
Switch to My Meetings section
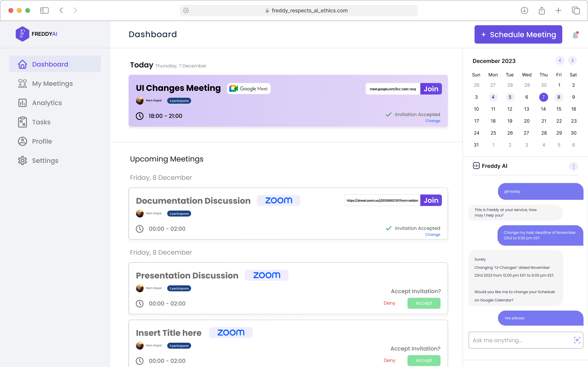[x=52, y=83]
